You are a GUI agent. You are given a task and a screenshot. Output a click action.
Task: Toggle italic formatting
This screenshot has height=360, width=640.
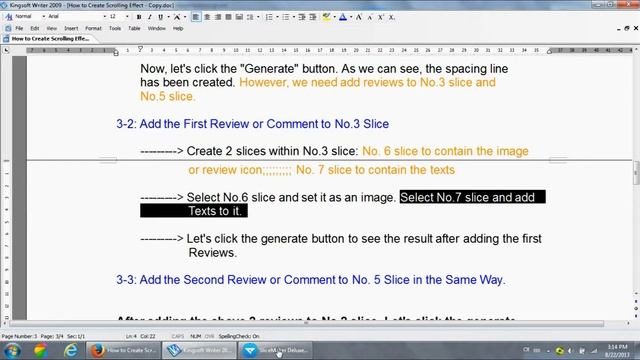tap(150, 17)
